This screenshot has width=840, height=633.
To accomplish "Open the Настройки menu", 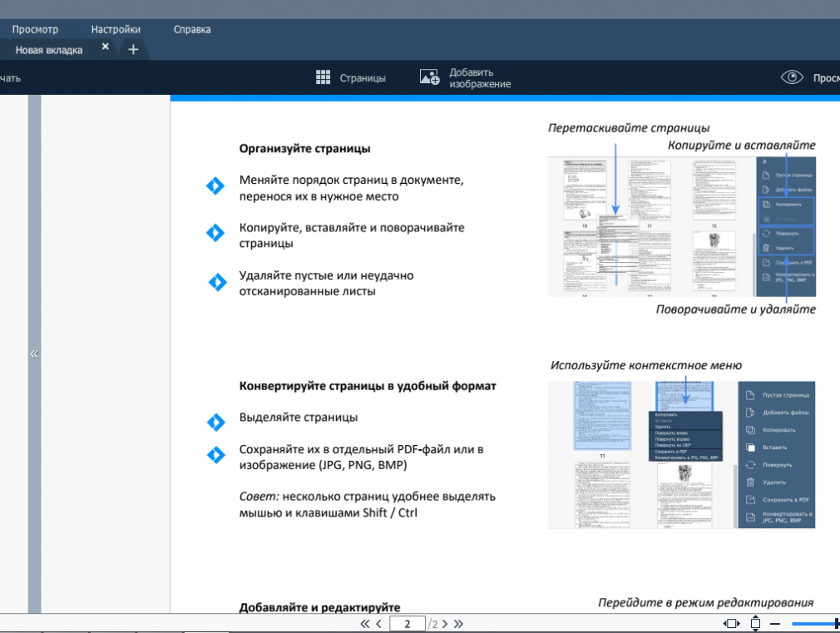I will 116,29.
